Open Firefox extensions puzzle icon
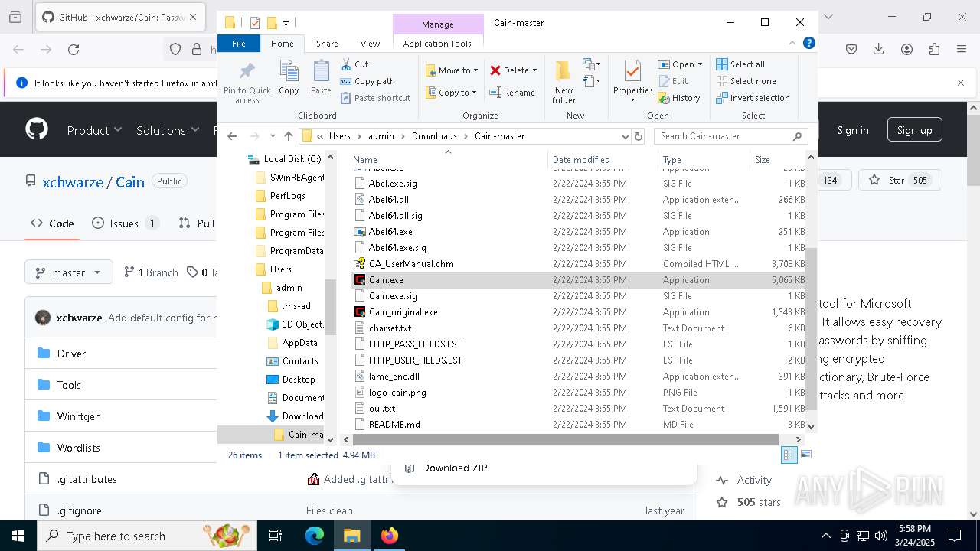The image size is (980, 551). pos(934,49)
